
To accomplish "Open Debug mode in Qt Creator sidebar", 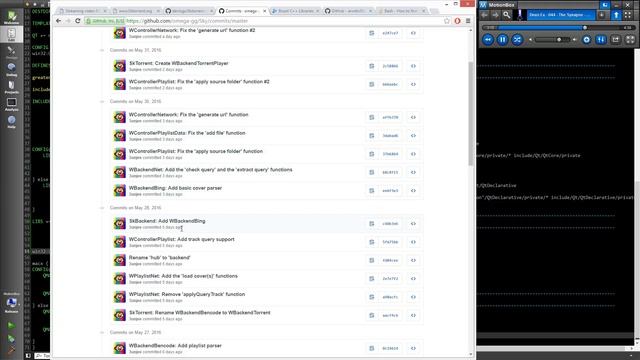I will coord(11,69).
